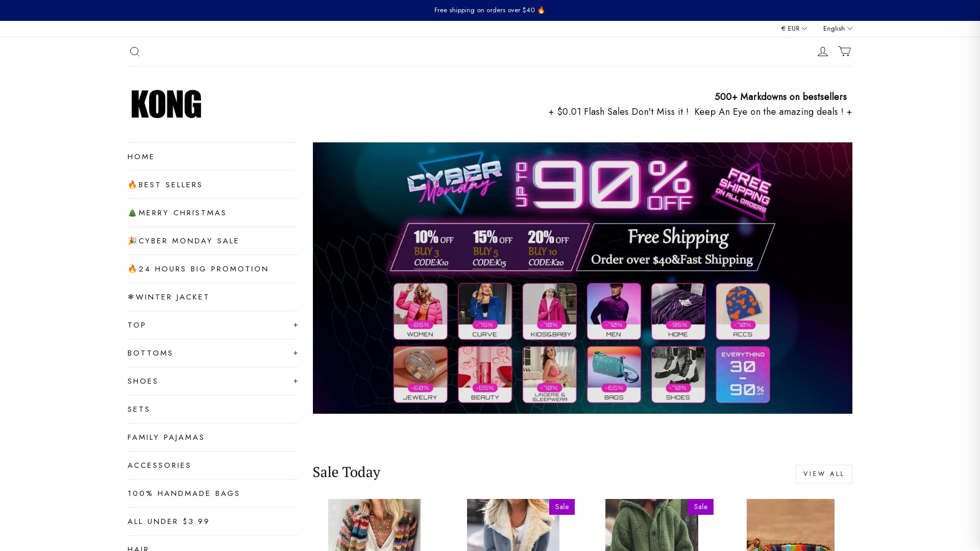The image size is (980, 551).
Task: Open Cyber Monday Sale category
Action: pyautogui.click(x=212, y=241)
